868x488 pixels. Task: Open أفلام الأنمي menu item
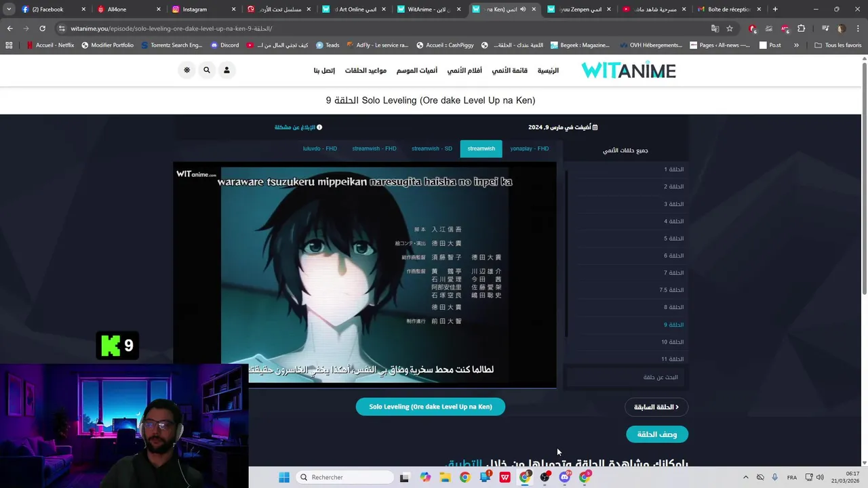tap(465, 70)
